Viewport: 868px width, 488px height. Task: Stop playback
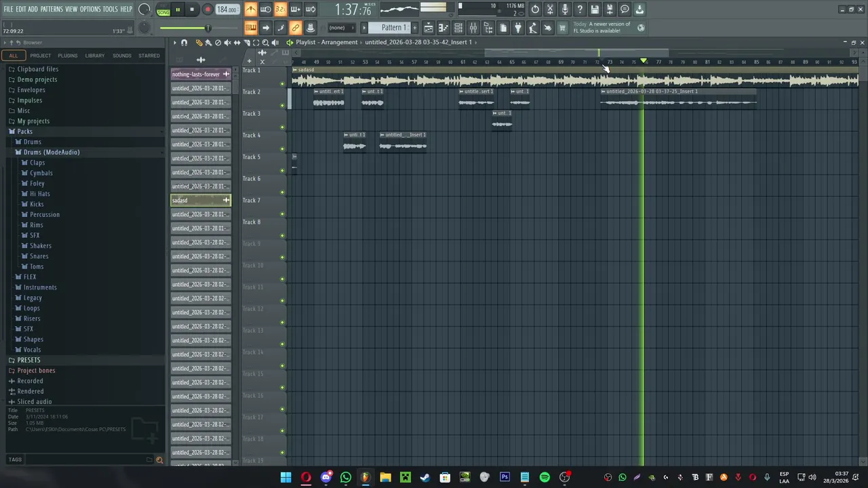pyautogui.click(x=193, y=9)
